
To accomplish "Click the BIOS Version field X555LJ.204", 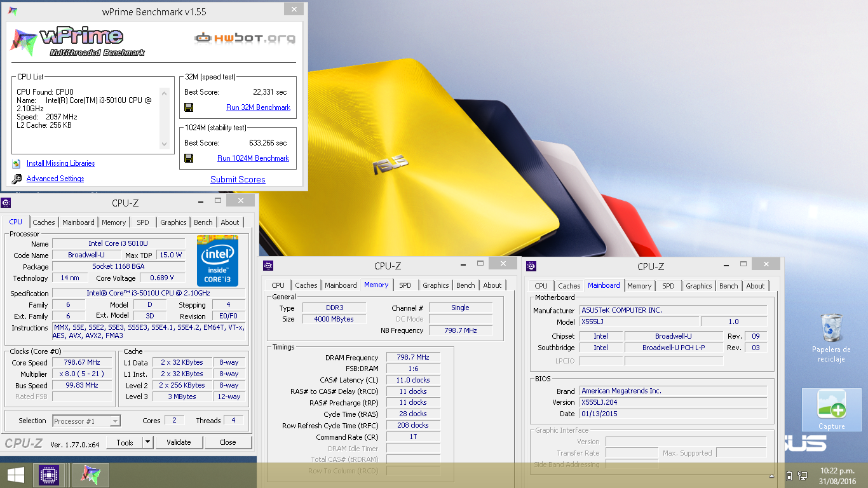I will click(x=673, y=402).
